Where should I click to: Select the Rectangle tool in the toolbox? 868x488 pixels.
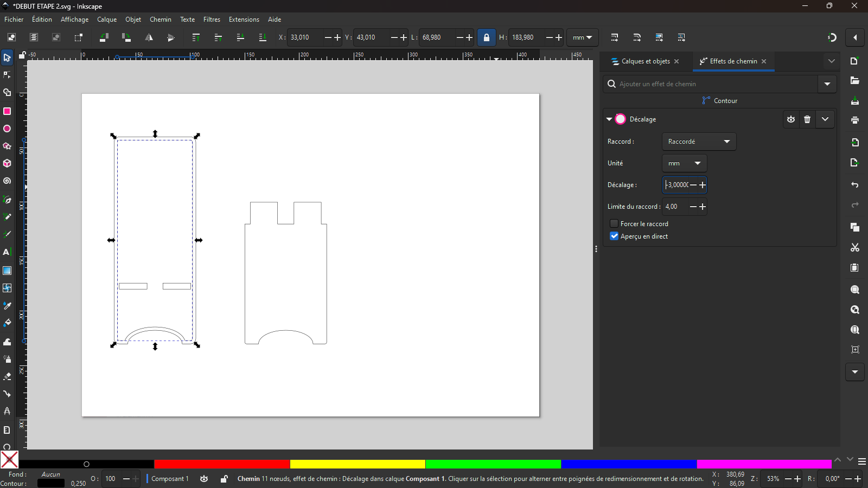coord(7,111)
